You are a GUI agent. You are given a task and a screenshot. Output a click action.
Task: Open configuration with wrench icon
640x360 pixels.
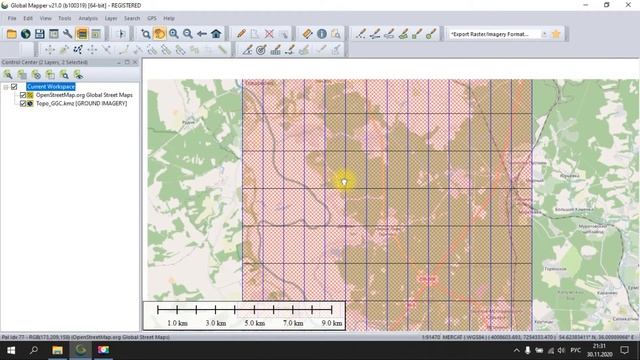pos(68,34)
